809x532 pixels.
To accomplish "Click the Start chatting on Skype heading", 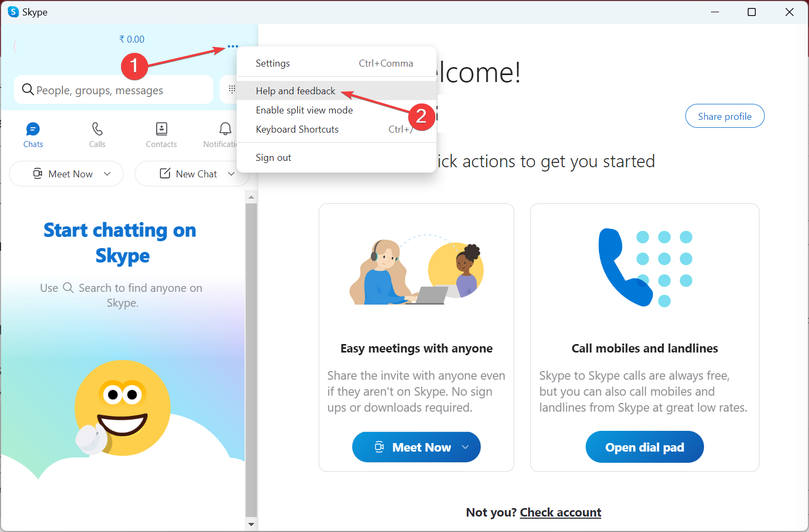I will (x=120, y=243).
